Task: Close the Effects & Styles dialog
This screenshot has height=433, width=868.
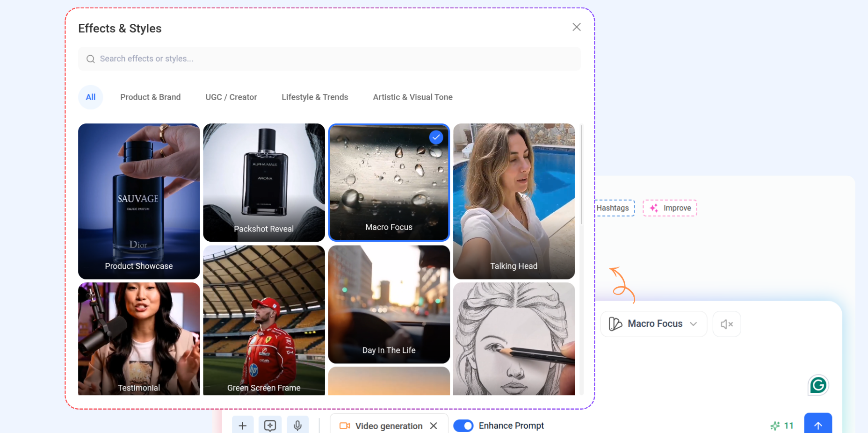Action: point(576,27)
